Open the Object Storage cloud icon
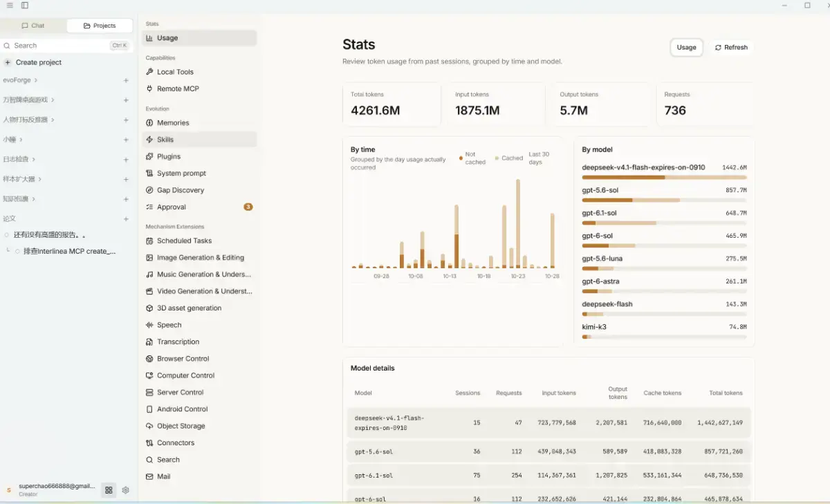 tap(149, 426)
